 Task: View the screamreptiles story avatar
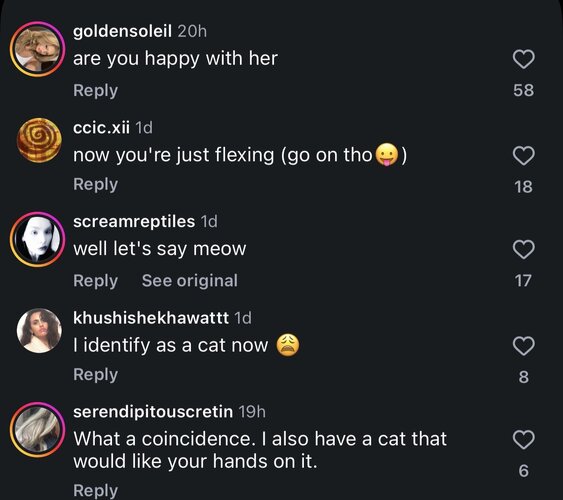(x=38, y=239)
